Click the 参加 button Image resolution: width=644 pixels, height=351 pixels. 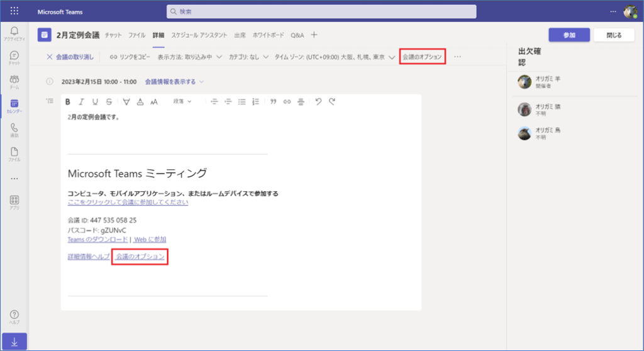(x=569, y=35)
